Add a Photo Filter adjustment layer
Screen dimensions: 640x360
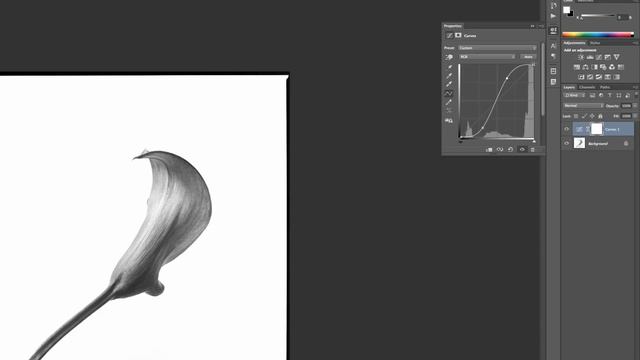(603, 67)
